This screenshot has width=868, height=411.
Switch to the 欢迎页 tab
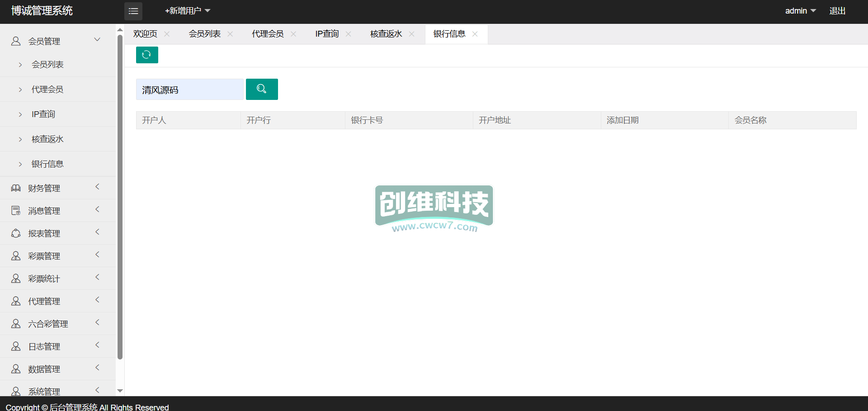coord(145,34)
